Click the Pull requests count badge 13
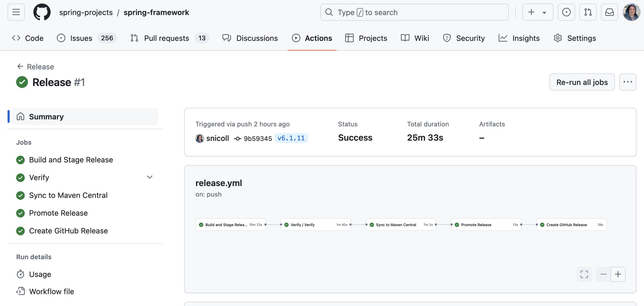Screen dimensions: 644x306 pyautogui.click(x=202, y=38)
